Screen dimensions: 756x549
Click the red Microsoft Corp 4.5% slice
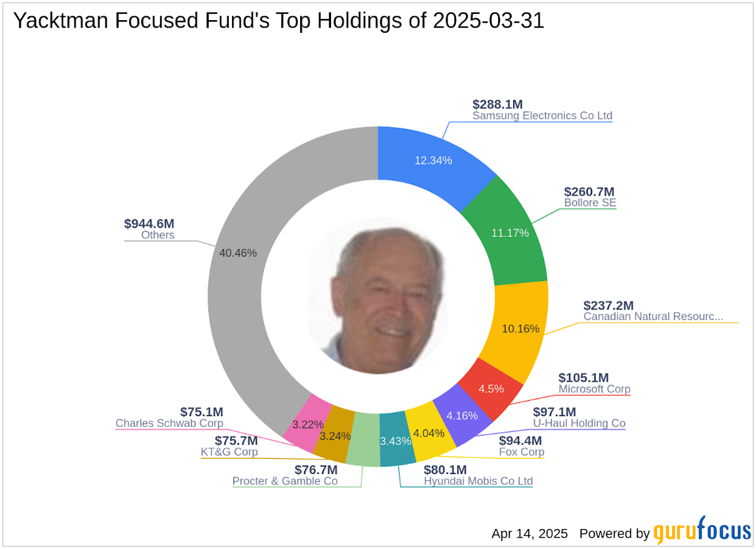click(491, 389)
